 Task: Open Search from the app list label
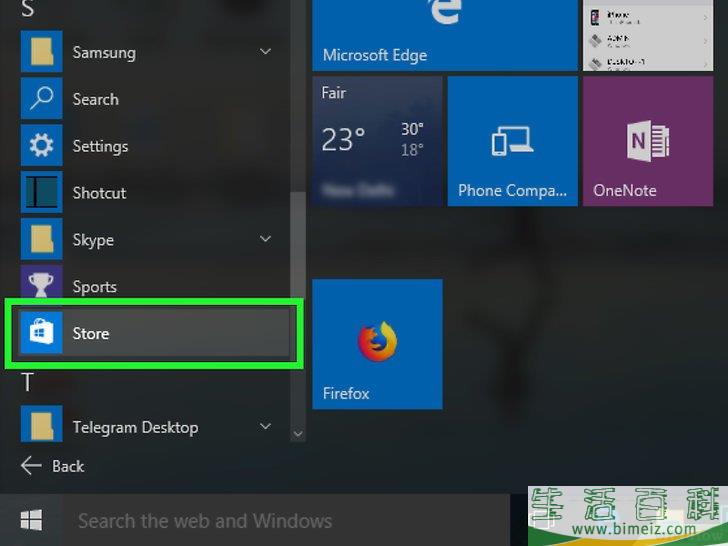(96, 99)
